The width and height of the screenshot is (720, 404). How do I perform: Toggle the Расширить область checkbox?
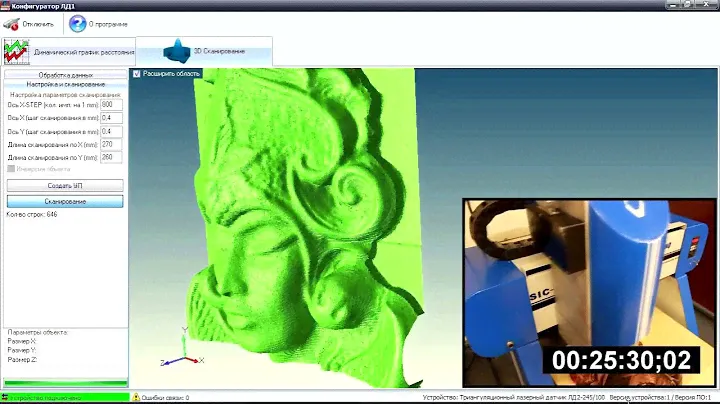coord(138,73)
